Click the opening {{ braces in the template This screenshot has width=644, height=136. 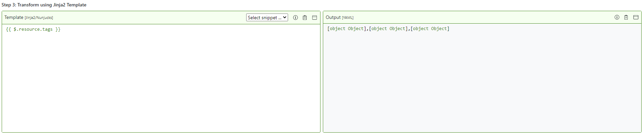pos(8,29)
